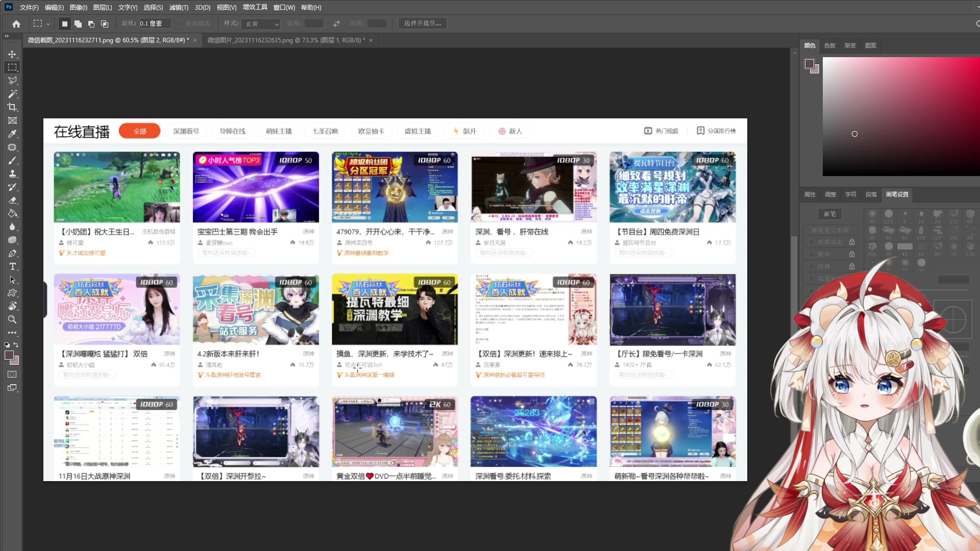Open the 画笔笔尖形状 section
The height and width of the screenshot is (551, 980).
click(x=830, y=230)
